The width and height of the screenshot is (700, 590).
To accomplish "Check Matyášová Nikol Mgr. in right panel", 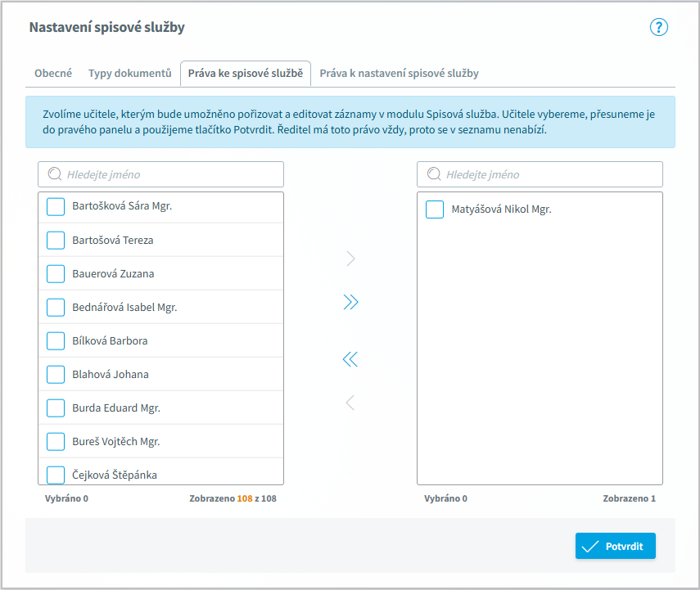I will pos(435,210).
